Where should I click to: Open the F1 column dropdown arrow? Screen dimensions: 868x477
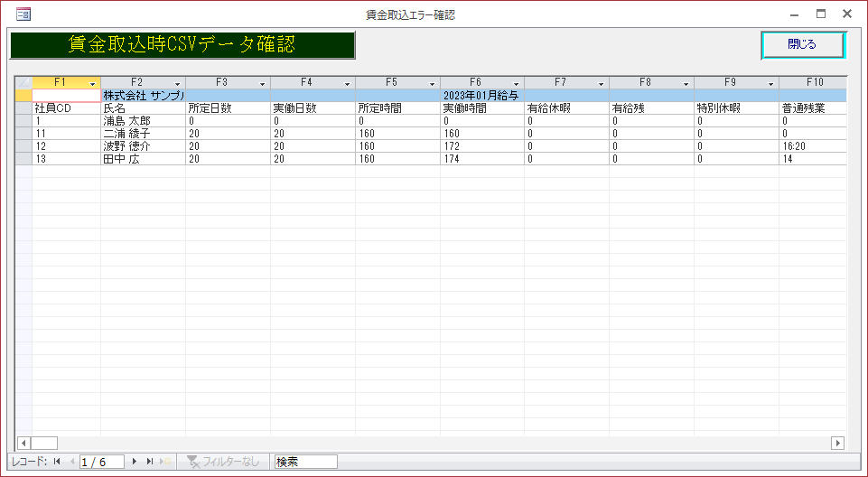point(92,83)
